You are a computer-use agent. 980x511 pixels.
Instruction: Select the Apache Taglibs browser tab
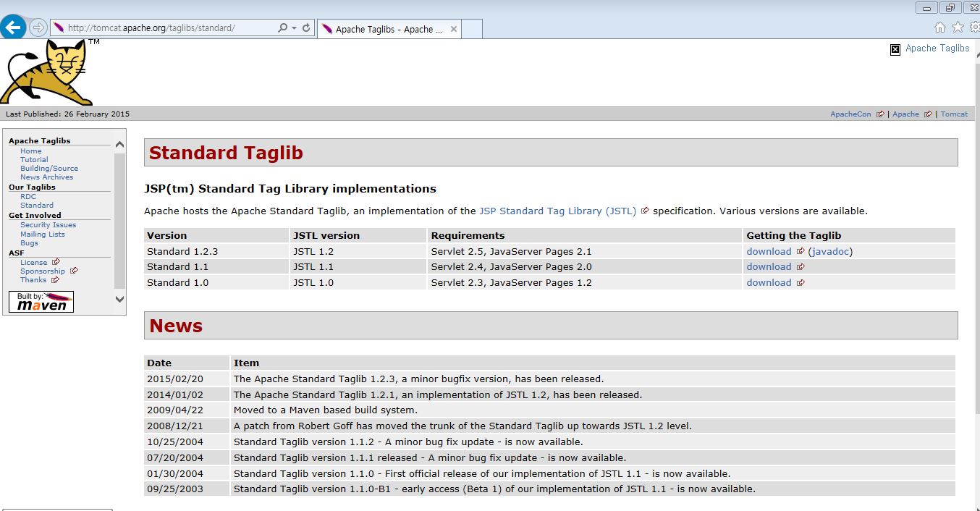click(x=389, y=29)
